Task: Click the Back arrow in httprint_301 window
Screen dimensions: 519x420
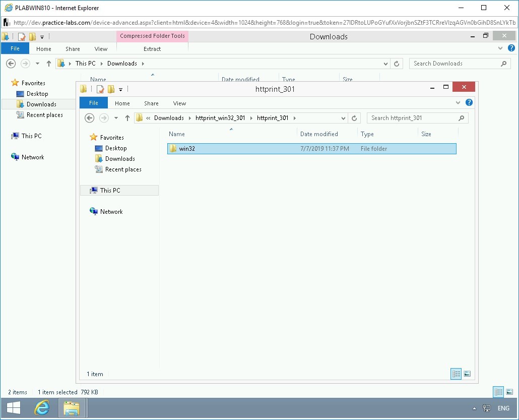Action: 90,118
